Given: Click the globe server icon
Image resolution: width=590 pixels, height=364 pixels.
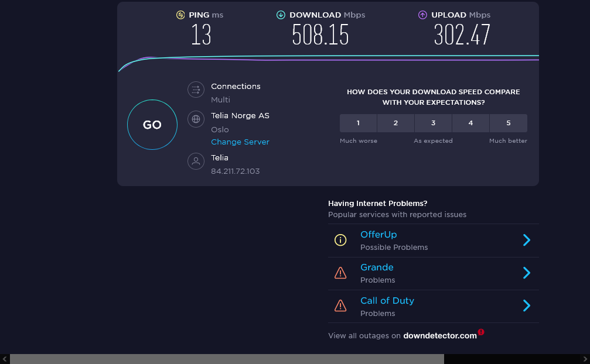Looking at the screenshot, I should pos(196,119).
